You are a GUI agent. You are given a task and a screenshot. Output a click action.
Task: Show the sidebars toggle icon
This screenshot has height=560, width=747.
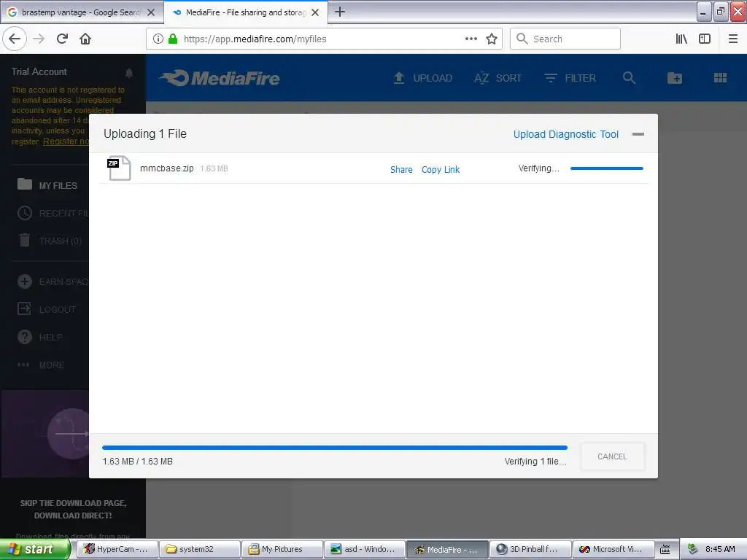click(705, 39)
